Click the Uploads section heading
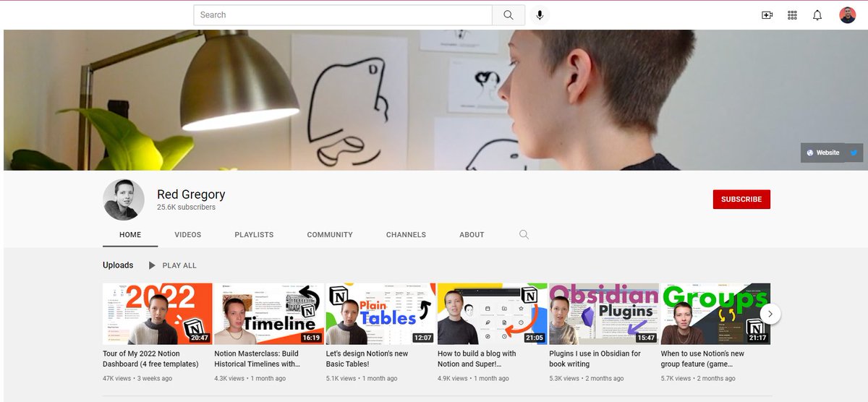 tap(118, 265)
